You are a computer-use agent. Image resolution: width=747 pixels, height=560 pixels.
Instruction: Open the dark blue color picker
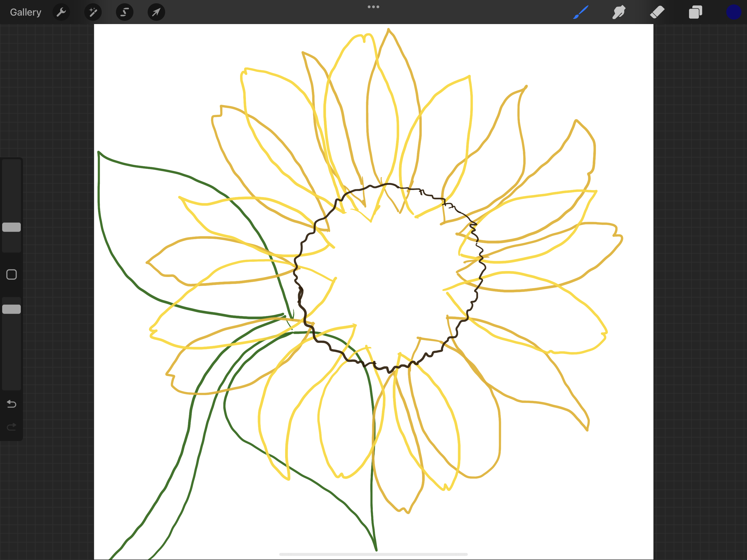733,13
